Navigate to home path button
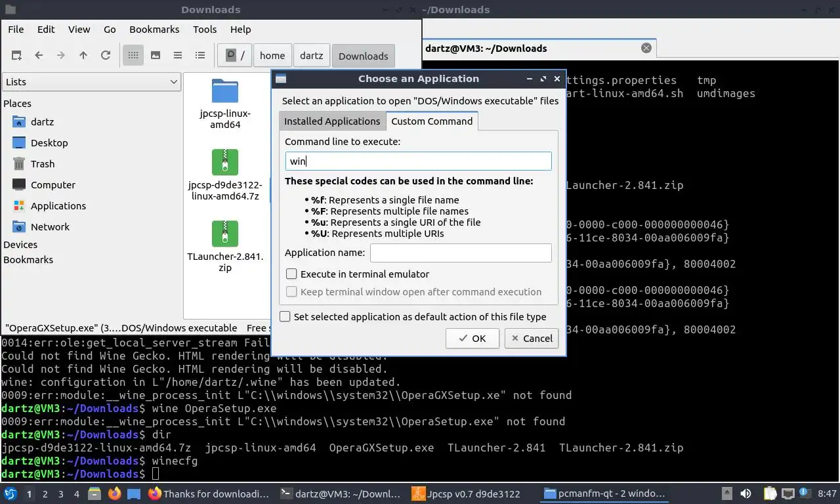 (272, 56)
